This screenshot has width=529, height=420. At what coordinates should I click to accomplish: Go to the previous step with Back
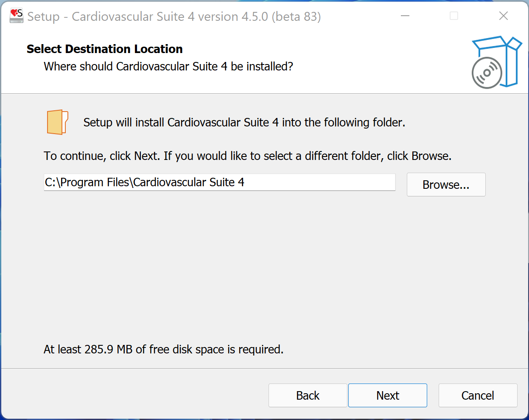click(x=308, y=395)
